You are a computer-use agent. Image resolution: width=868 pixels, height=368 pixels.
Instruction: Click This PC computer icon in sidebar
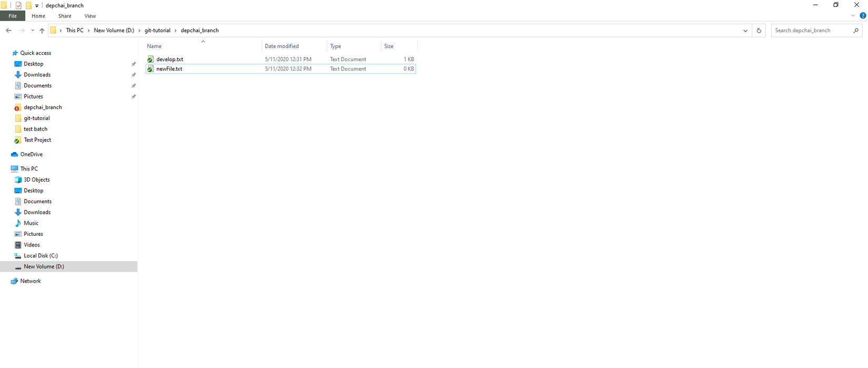point(14,169)
